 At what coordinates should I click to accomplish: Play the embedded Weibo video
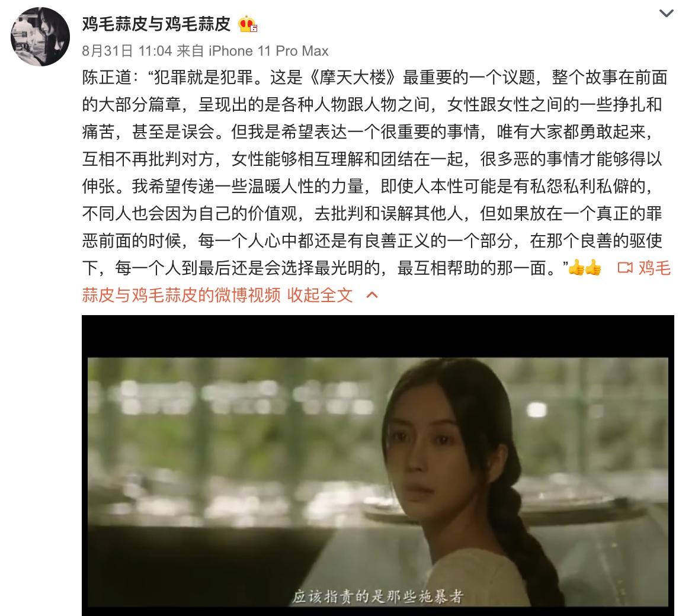click(x=377, y=466)
